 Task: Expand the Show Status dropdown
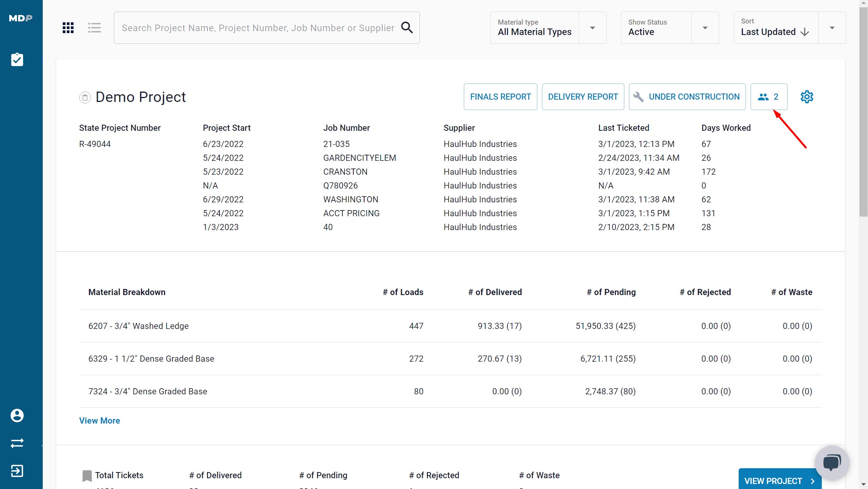pos(705,28)
